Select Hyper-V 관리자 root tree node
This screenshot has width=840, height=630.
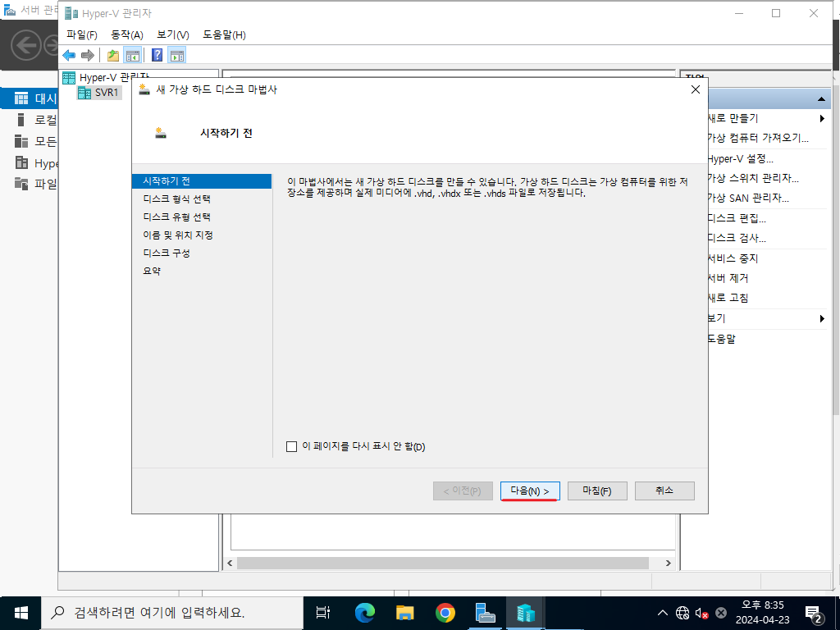tap(106, 78)
